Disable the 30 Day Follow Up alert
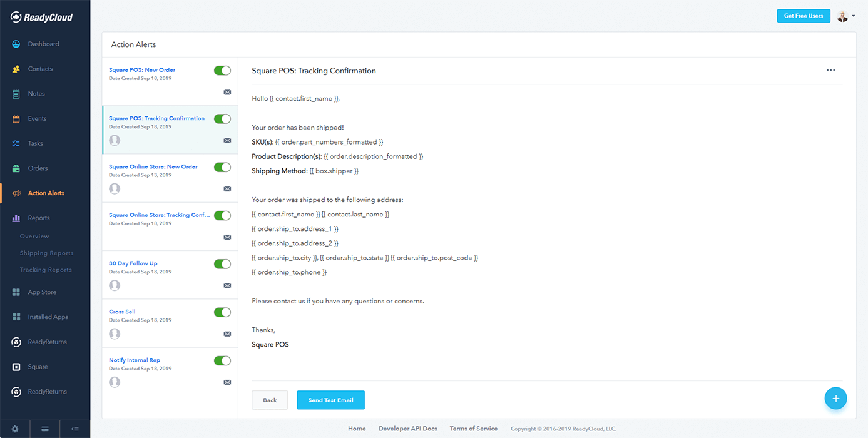This screenshot has width=868, height=438. tap(222, 264)
